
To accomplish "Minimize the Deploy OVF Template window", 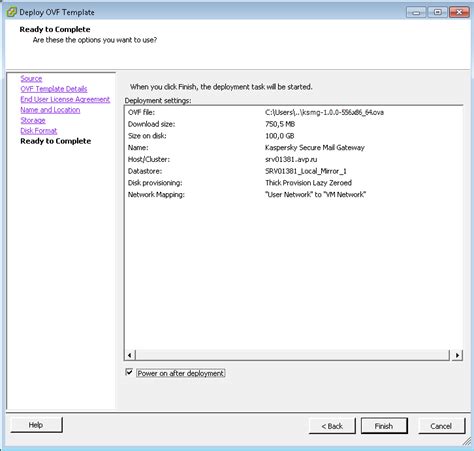I will coord(416,12).
